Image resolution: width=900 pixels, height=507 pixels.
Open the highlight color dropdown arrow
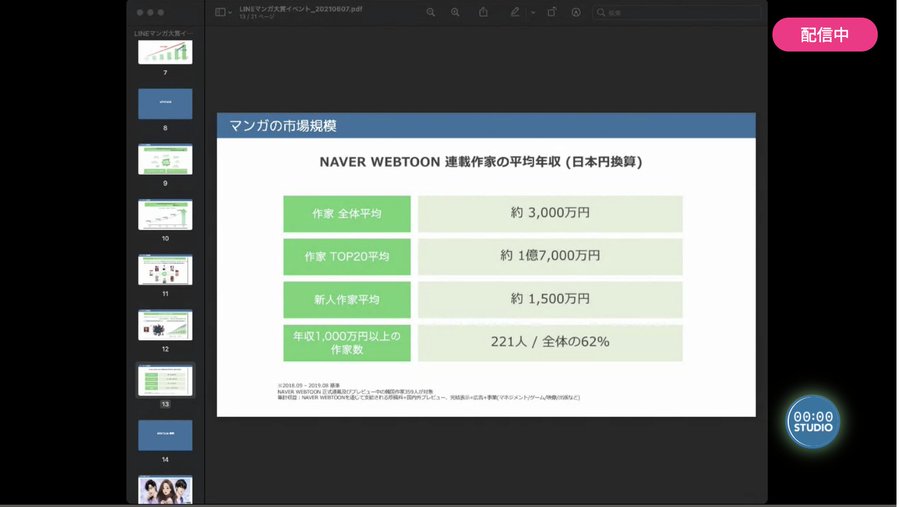pyautogui.click(x=533, y=12)
